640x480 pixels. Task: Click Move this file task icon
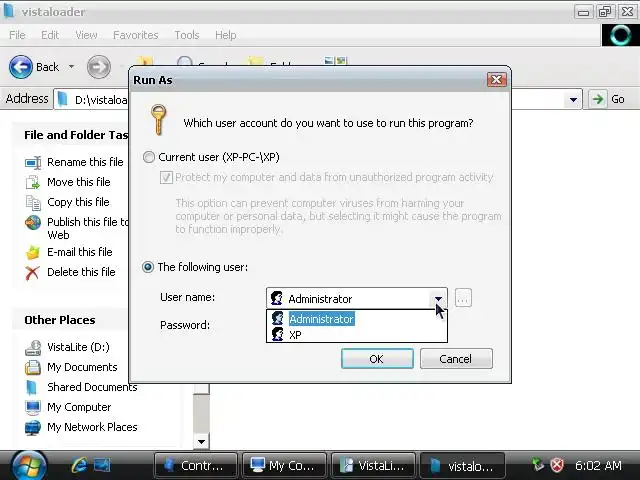[33, 182]
